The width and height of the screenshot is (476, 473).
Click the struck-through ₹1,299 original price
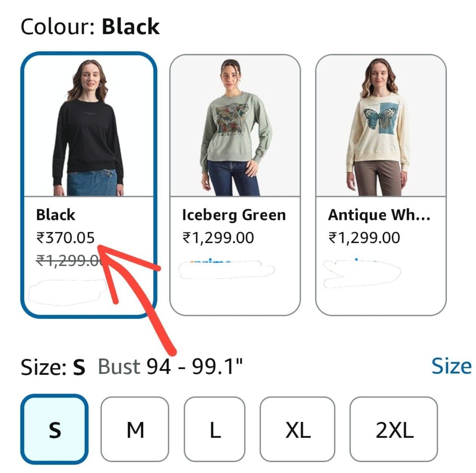pos(69,260)
